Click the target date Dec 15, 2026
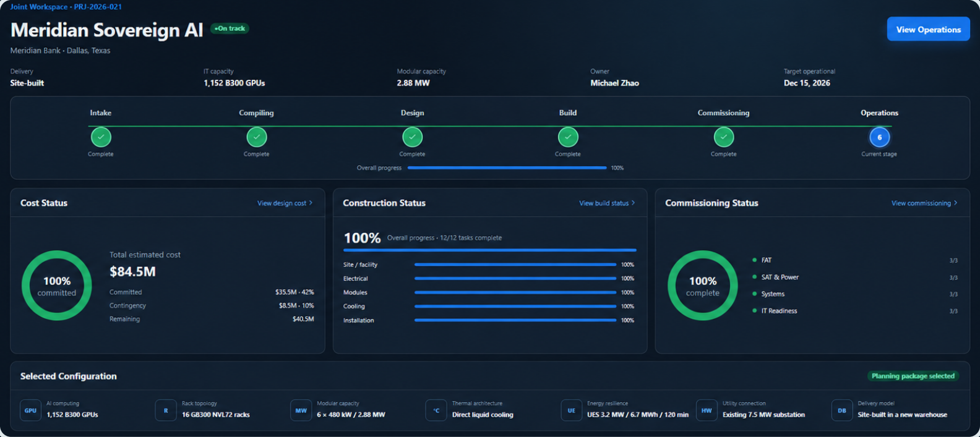Image resolution: width=980 pixels, height=437 pixels. tap(807, 83)
